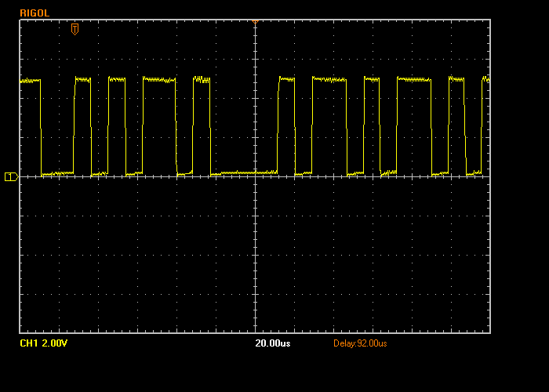This screenshot has width=549, height=392.
Task: Click the CH1 2.00V scale readout
Action: [43, 343]
